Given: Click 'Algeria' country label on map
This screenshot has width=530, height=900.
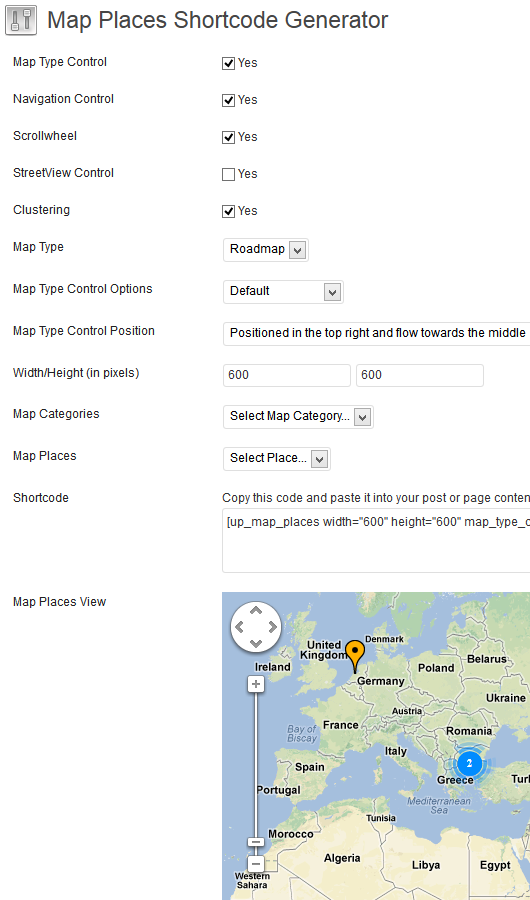Looking at the screenshot, I should pyautogui.click(x=342, y=858).
